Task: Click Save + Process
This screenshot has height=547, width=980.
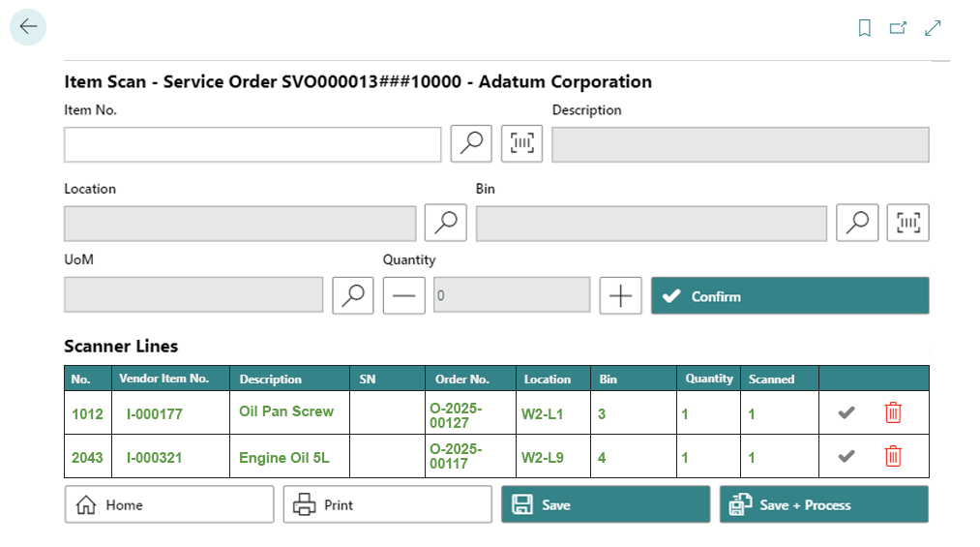Action: [x=823, y=504]
